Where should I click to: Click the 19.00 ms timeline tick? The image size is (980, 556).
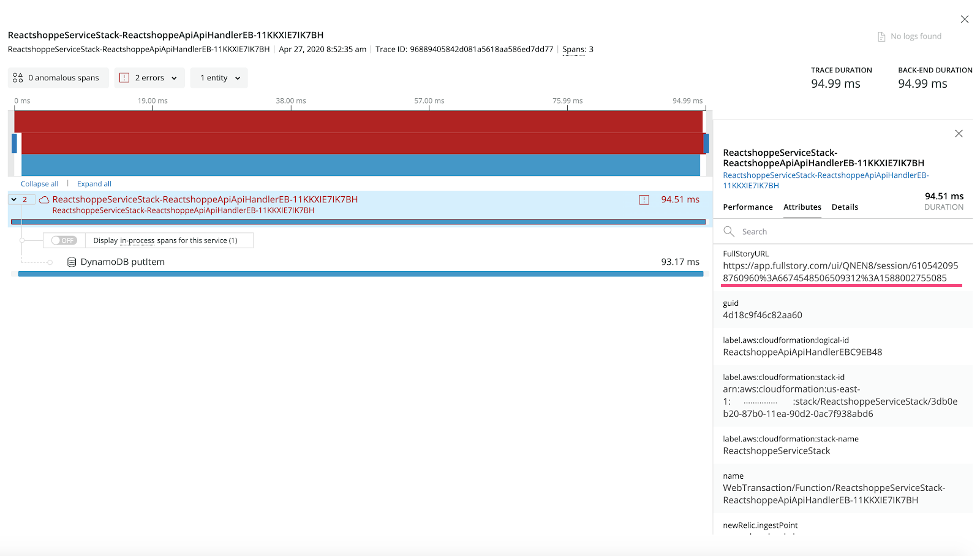coord(153,101)
